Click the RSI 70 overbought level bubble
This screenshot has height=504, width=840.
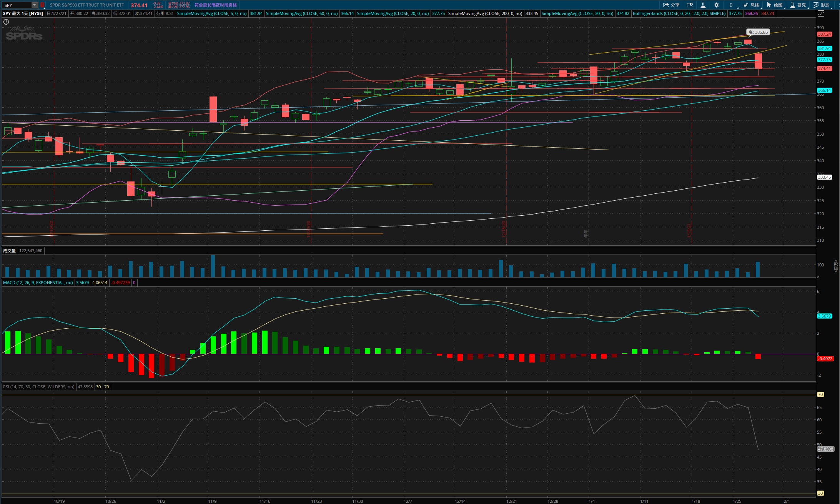coord(820,394)
